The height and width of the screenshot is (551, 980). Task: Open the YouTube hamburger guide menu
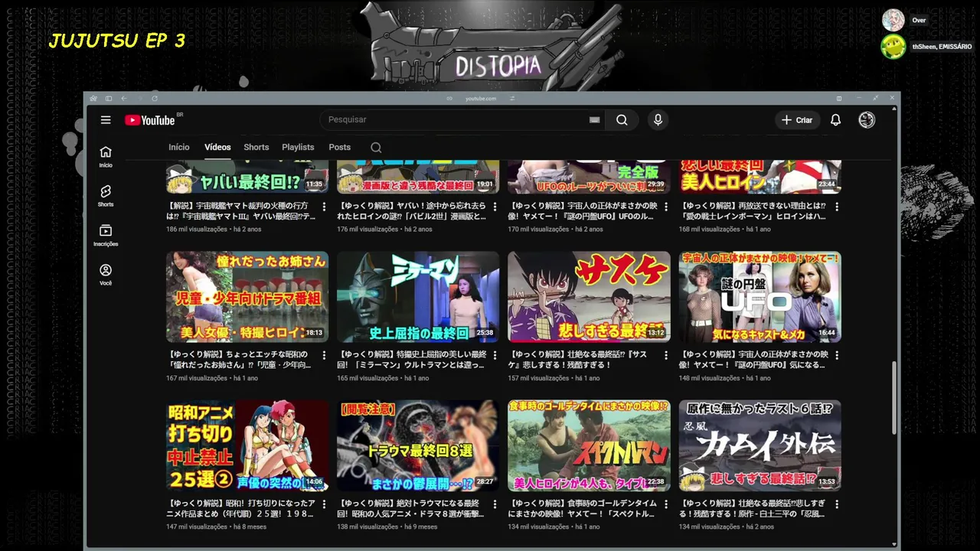(106, 120)
